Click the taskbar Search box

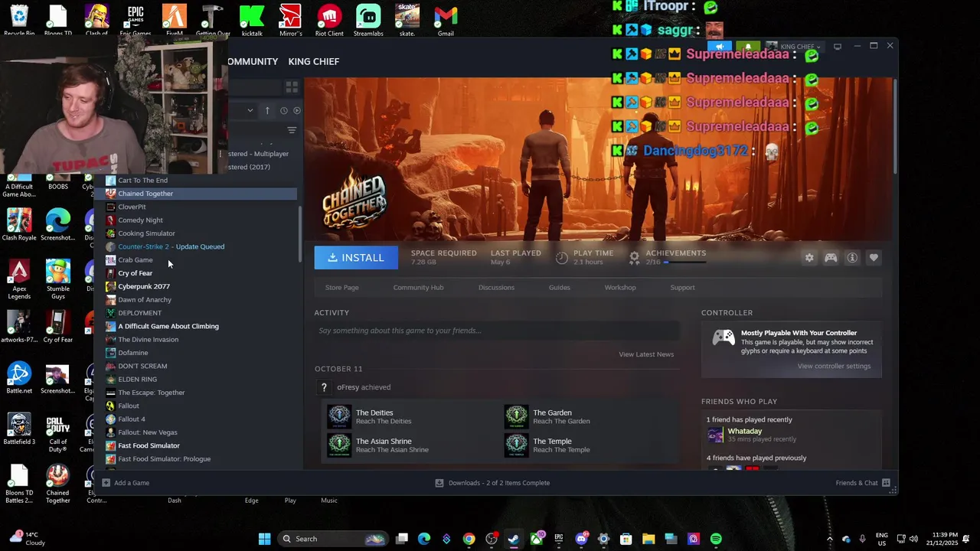(332, 539)
